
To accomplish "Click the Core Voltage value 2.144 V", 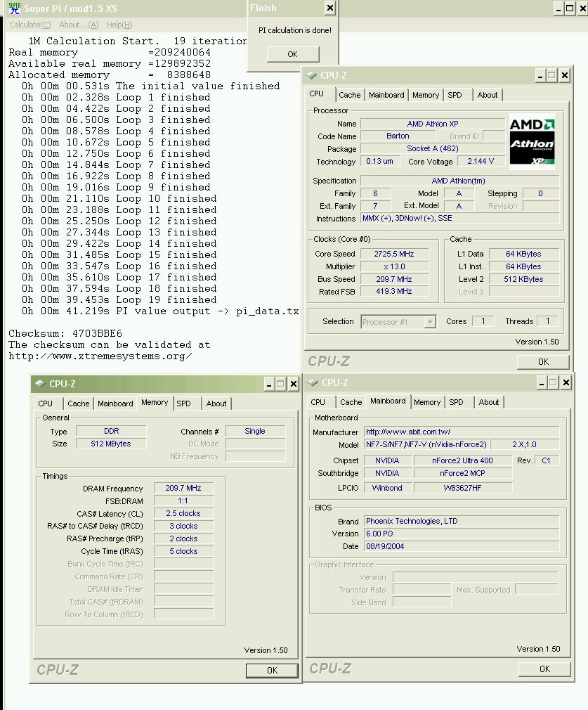I will pos(481,161).
